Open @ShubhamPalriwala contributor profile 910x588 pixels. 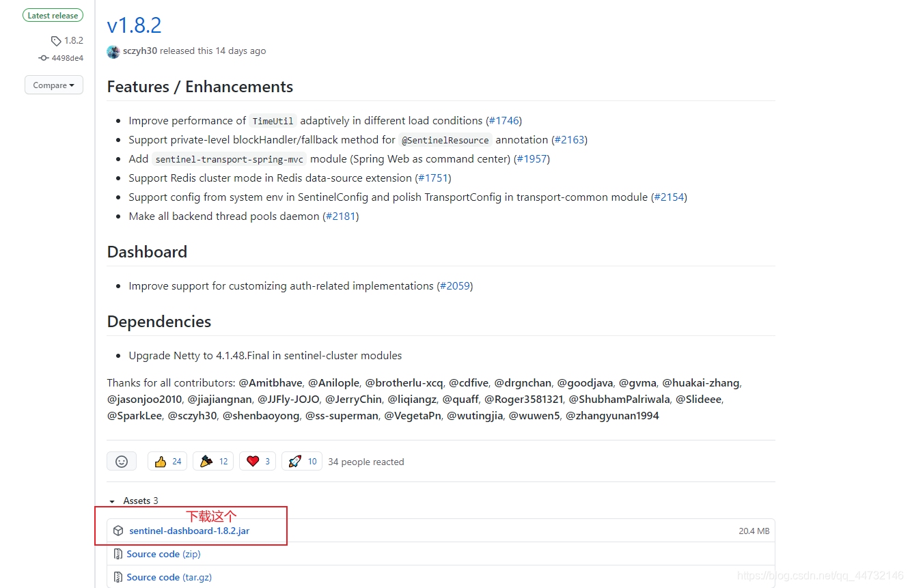pos(620,400)
